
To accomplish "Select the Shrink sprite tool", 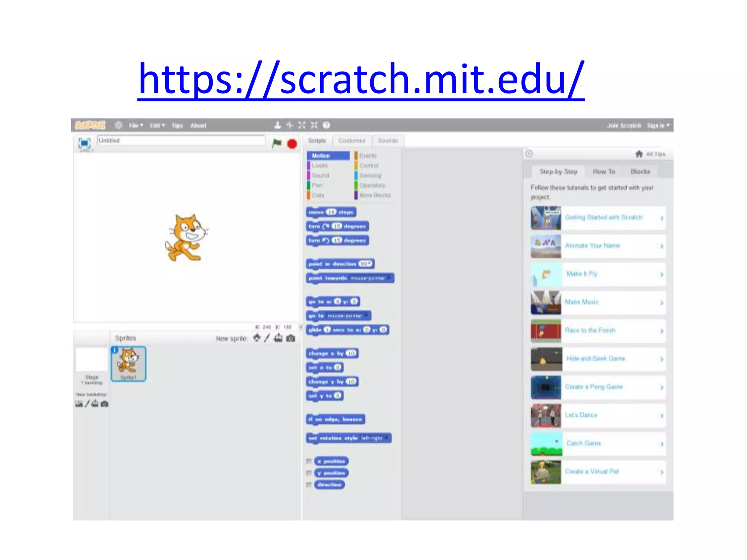I will [314, 125].
